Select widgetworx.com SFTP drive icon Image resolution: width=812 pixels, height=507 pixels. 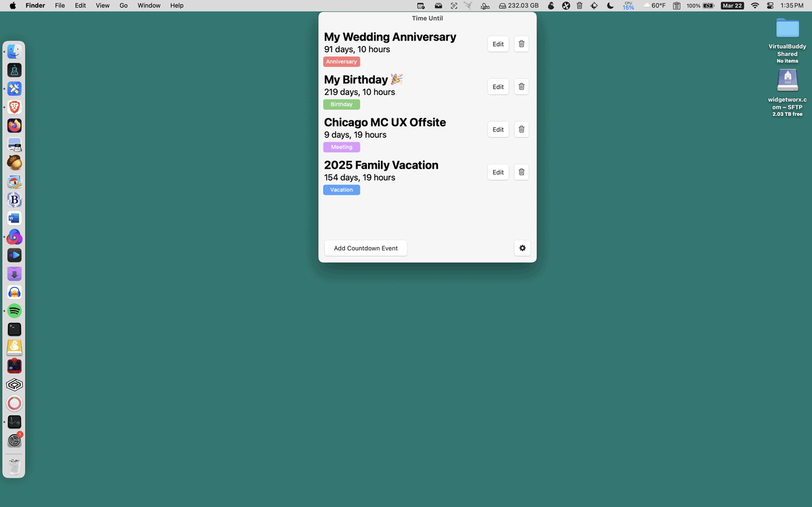click(787, 81)
